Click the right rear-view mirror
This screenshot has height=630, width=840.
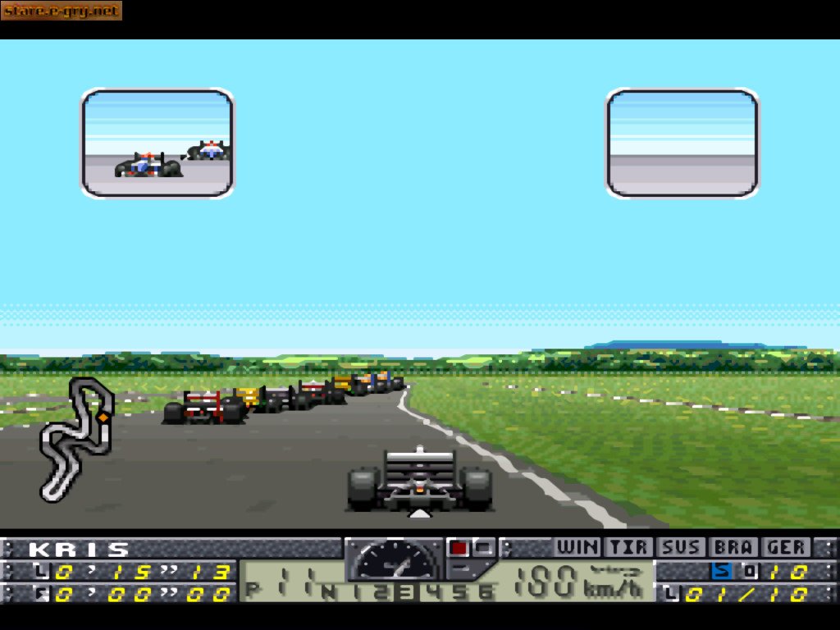[682, 143]
